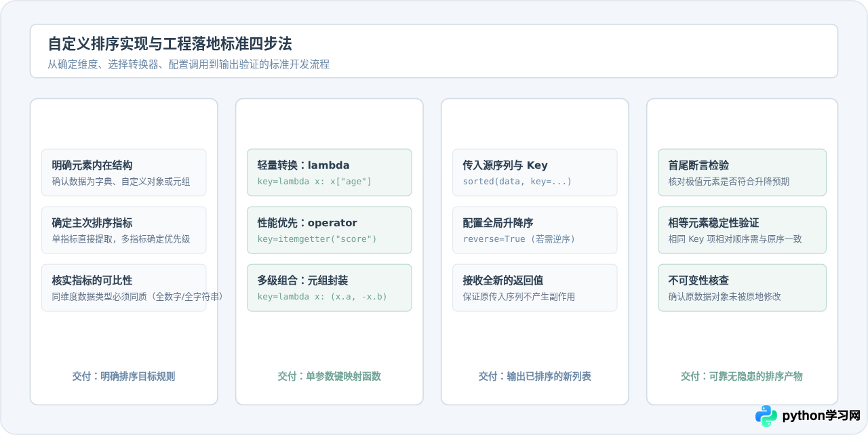Select the 配置全局升降序 card title
The image size is (868, 435).
(x=498, y=223)
